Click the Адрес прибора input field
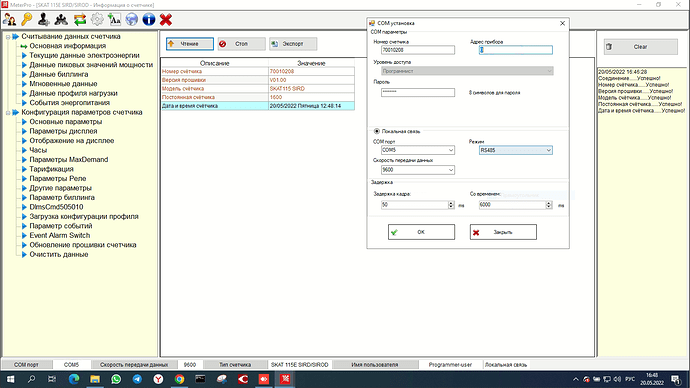The height and width of the screenshot is (388, 690). (516, 50)
